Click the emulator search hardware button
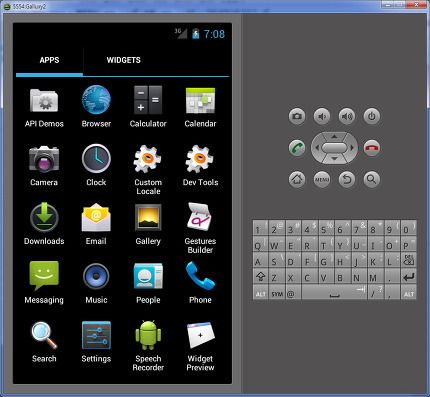This screenshot has width=430, height=397. 372,179
